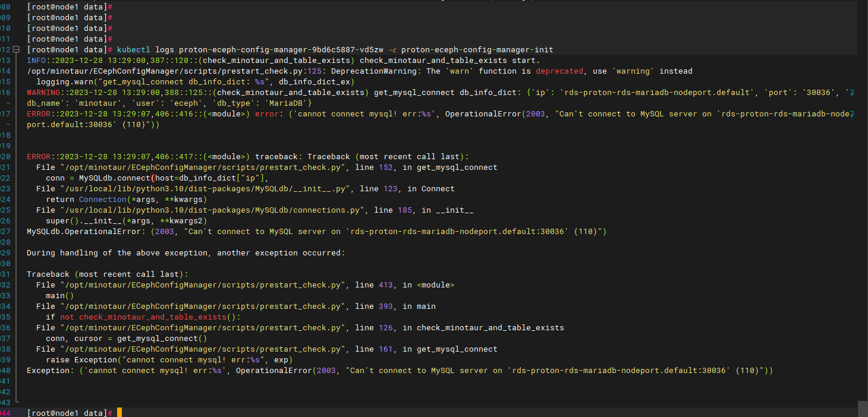Image resolution: width=868 pixels, height=417 pixels.
Task: Click wrapped text "port.default:30036' (110)"))"
Action: tap(93, 125)
